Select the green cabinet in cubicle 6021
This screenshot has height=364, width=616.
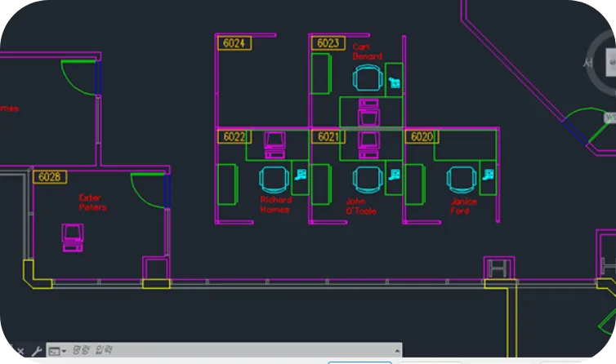[x=321, y=184]
